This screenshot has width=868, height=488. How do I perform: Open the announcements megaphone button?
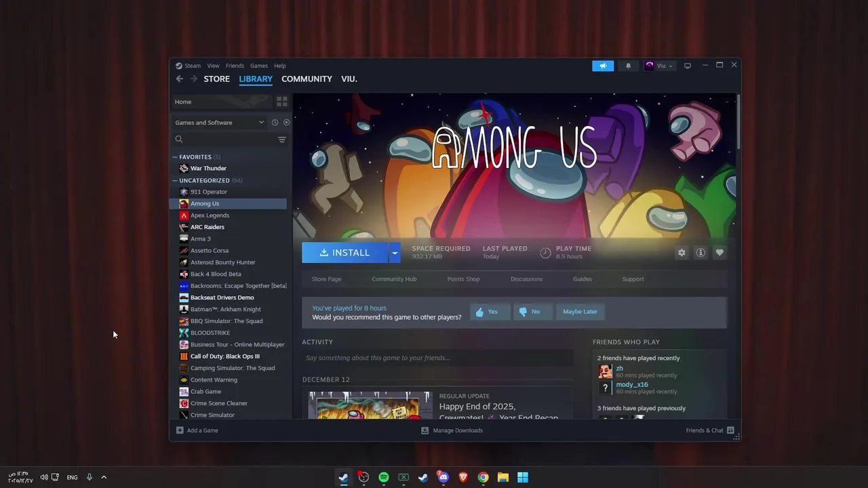pyautogui.click(x=603, y=66)
